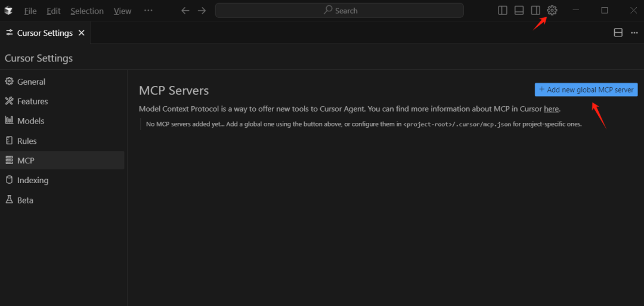
Task: Click the MCP Servers heading
Action: click(x=174, y=91)
